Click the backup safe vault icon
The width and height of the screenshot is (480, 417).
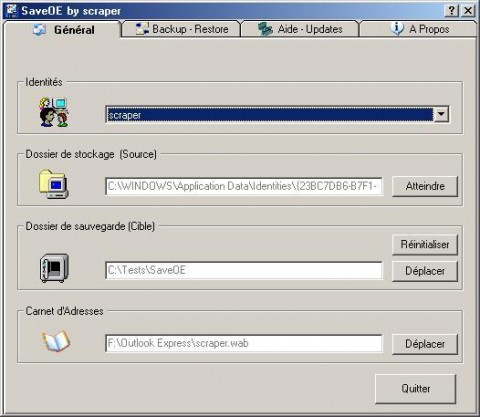(x=54, y=268)
